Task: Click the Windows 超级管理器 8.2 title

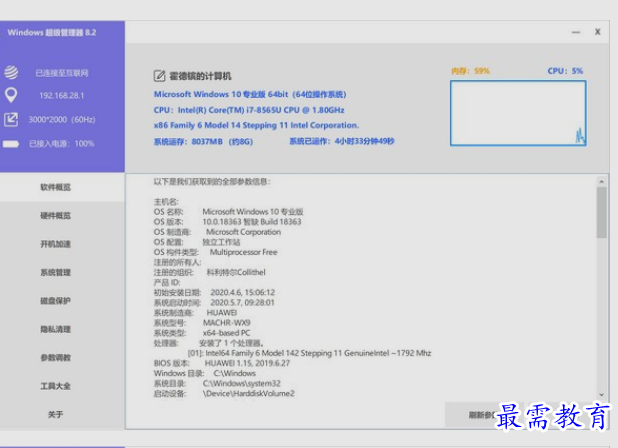Action: pyautogui.click(x=52, y=33)
